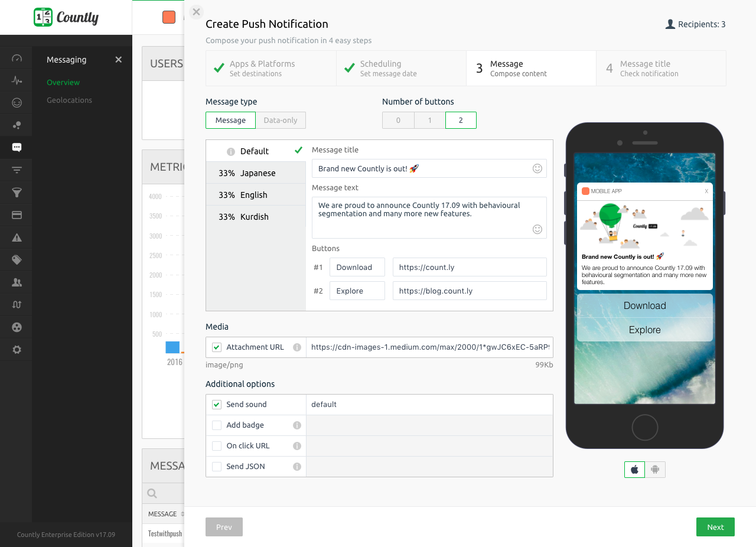Enable the Add badge checkbox
Screen dimensions: 756x547
click(x=217, y=425)
